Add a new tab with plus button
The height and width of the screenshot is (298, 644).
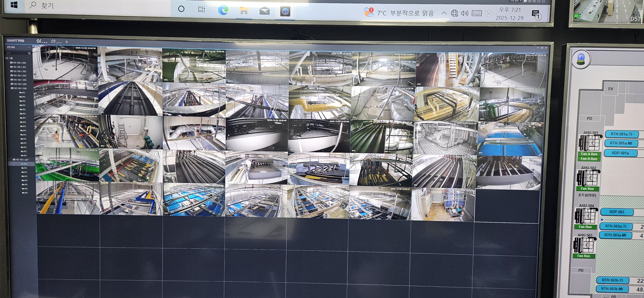pos(67,42)
